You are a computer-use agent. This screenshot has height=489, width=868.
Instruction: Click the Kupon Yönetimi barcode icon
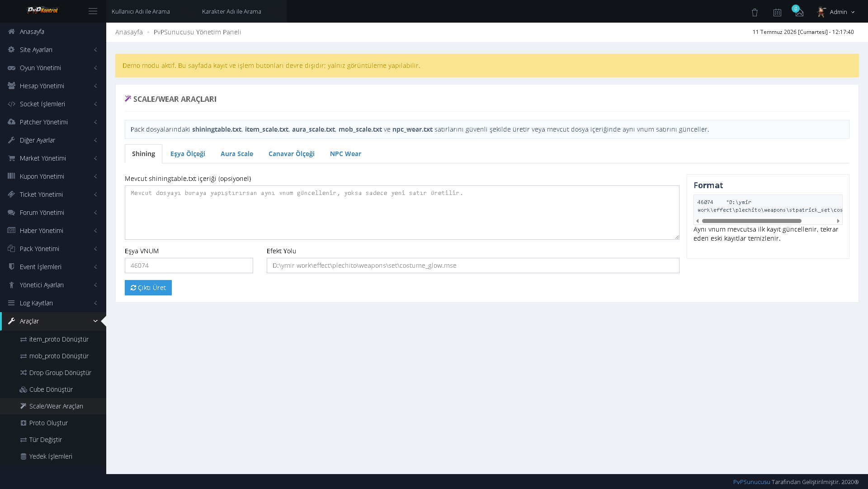point(11,176)
